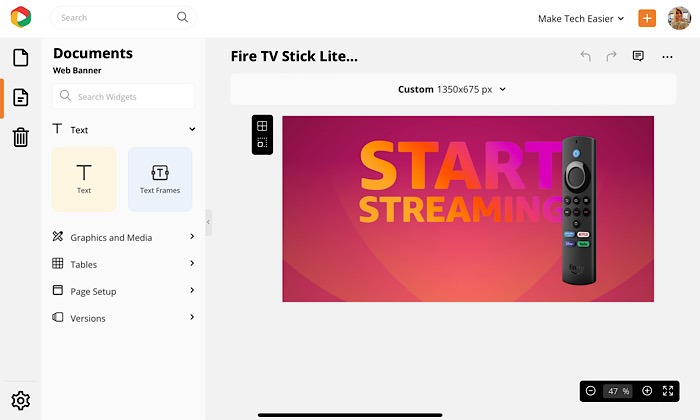700x420 pixels.
Task: Expand the Page Setup section
Action: pos(124,291)
